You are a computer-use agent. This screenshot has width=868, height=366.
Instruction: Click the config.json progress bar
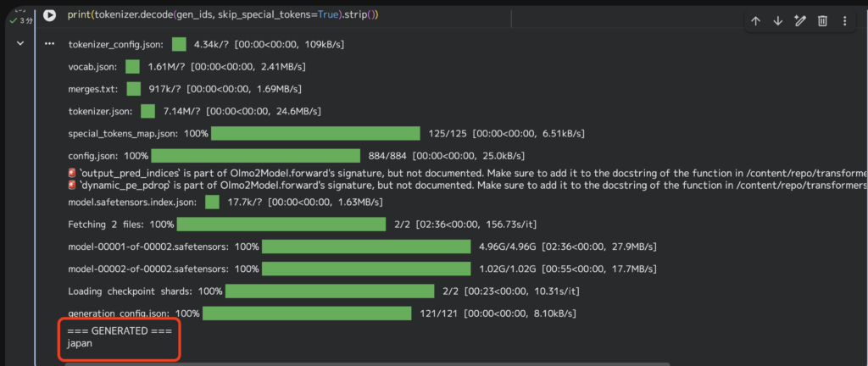[256, 156]
